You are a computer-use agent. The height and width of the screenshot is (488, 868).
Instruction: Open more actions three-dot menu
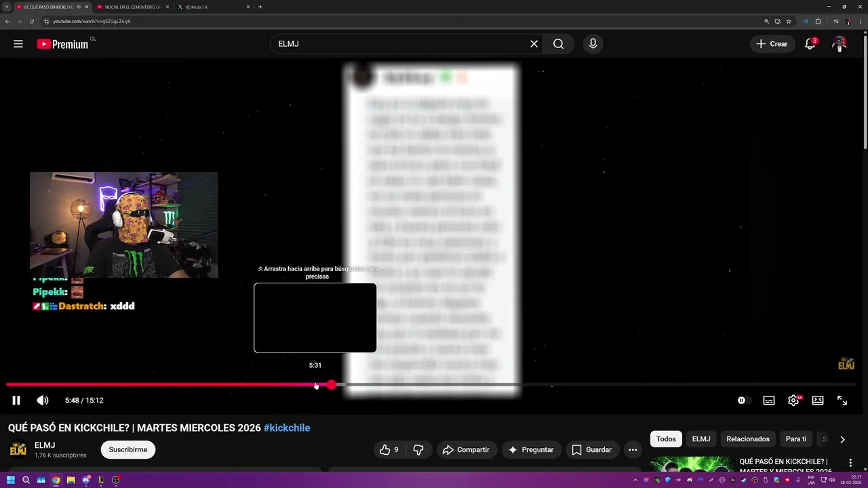[633, 449]
